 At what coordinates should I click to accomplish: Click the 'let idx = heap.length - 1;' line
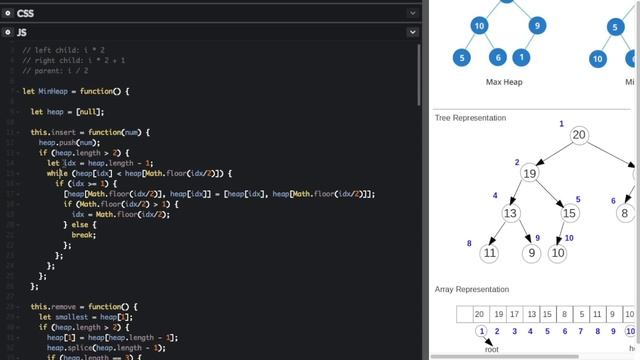[x=100, y=163]
